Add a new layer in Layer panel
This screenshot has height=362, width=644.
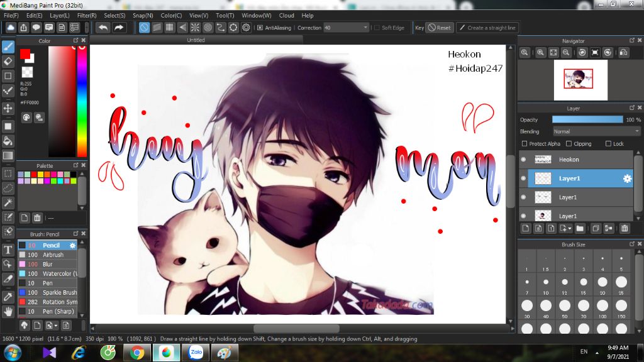coord(526,228)
